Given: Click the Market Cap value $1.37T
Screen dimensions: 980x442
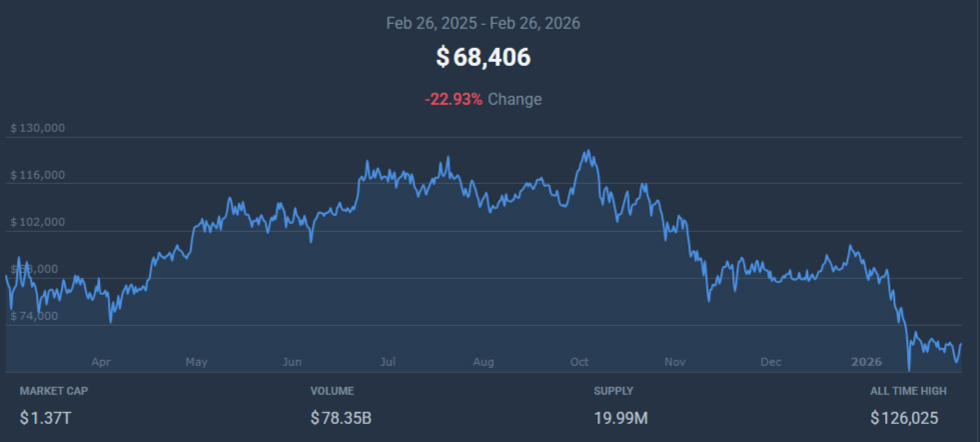Looking at the screenshot, I should [46, 417].
